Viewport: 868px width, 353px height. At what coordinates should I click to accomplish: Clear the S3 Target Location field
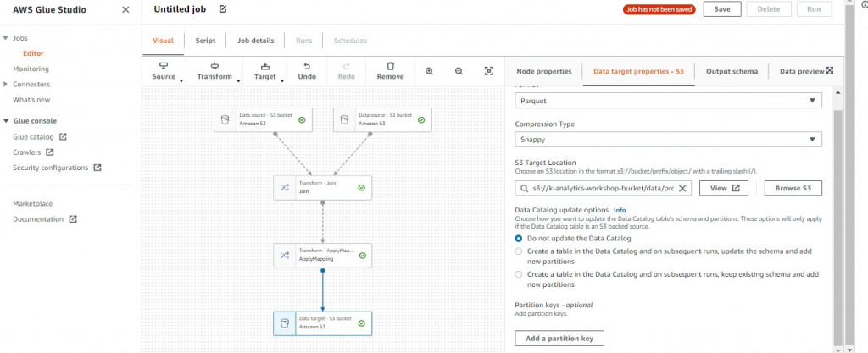tap(682, 189)
